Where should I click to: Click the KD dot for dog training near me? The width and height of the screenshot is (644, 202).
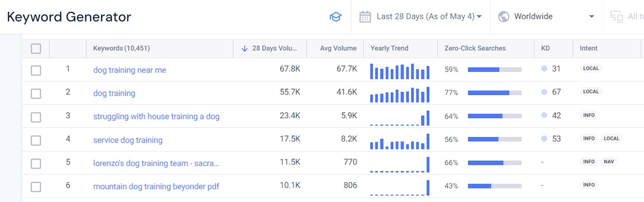544,69
